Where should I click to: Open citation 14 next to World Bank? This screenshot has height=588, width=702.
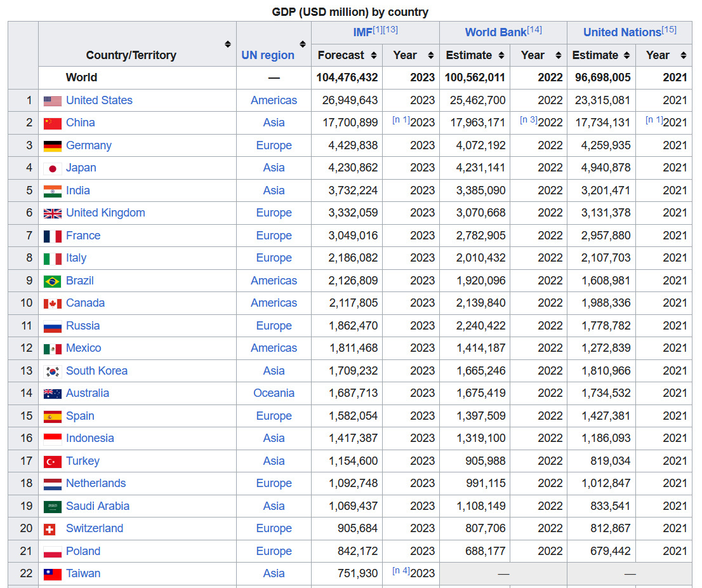tap(534, 30)
